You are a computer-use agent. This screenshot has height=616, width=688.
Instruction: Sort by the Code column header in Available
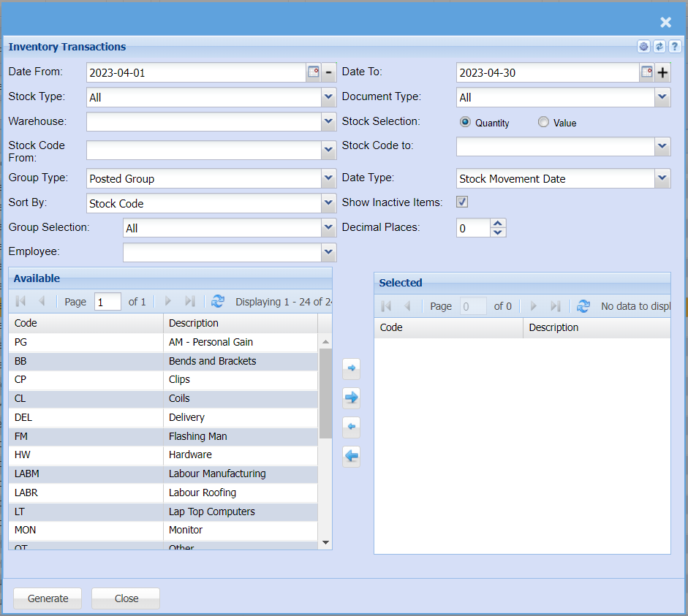click(x=86, y=323)
